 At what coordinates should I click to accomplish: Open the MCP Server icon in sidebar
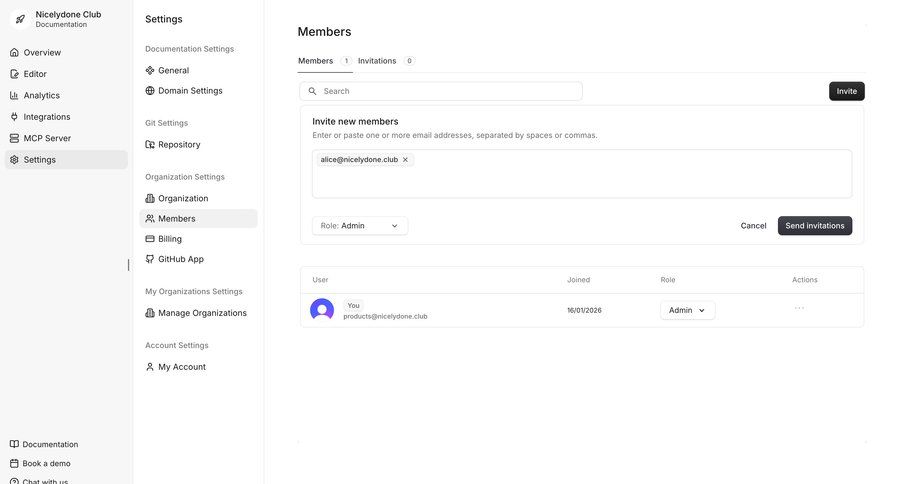pyautogui.click(x=14, y=138)
